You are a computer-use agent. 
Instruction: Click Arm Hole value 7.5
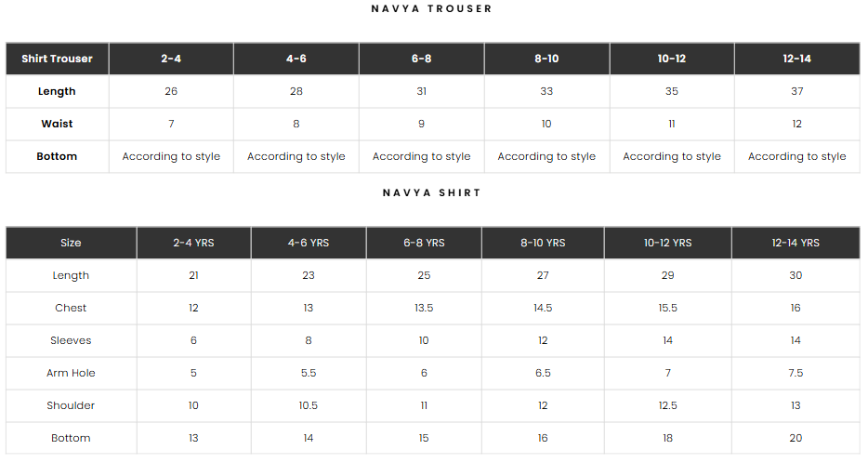coord(796,373)
